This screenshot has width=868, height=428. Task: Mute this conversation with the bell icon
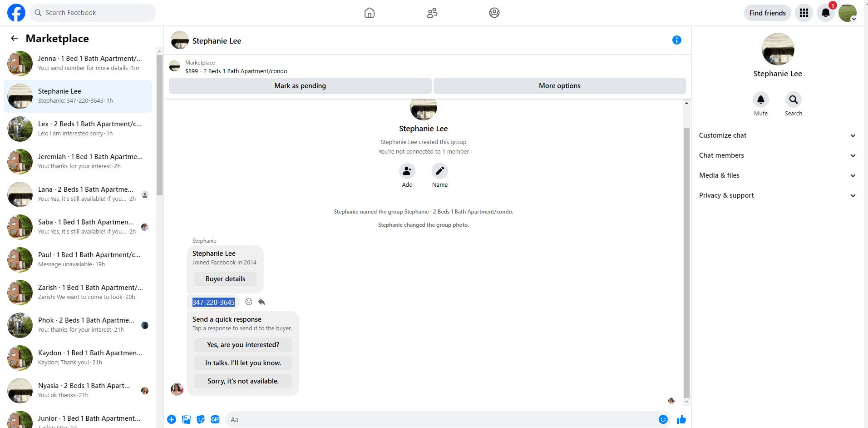[x=761, y=100]
